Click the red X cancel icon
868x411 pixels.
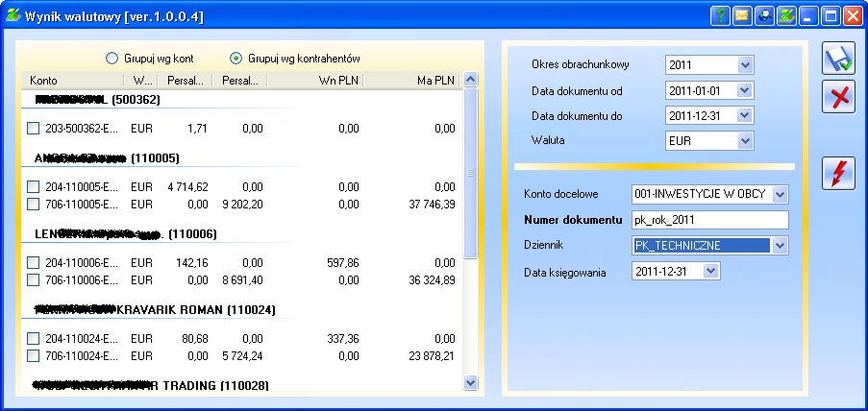(838, 98)
